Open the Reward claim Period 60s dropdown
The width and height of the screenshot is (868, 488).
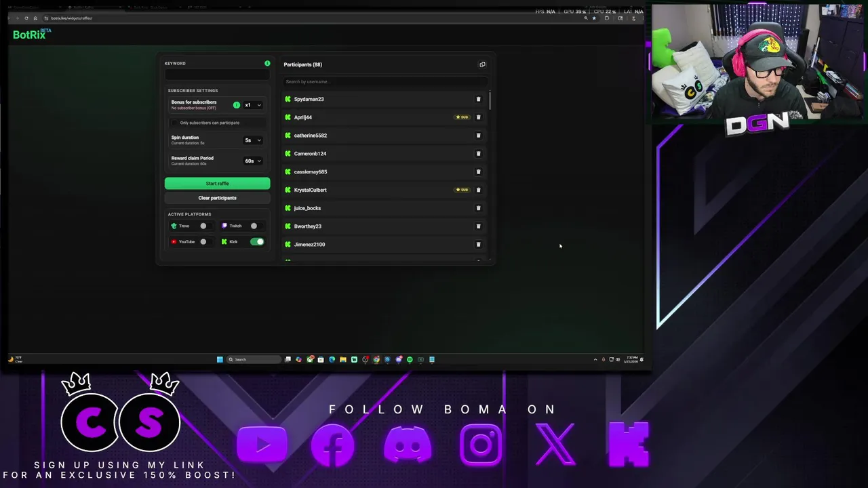point(252,161)
